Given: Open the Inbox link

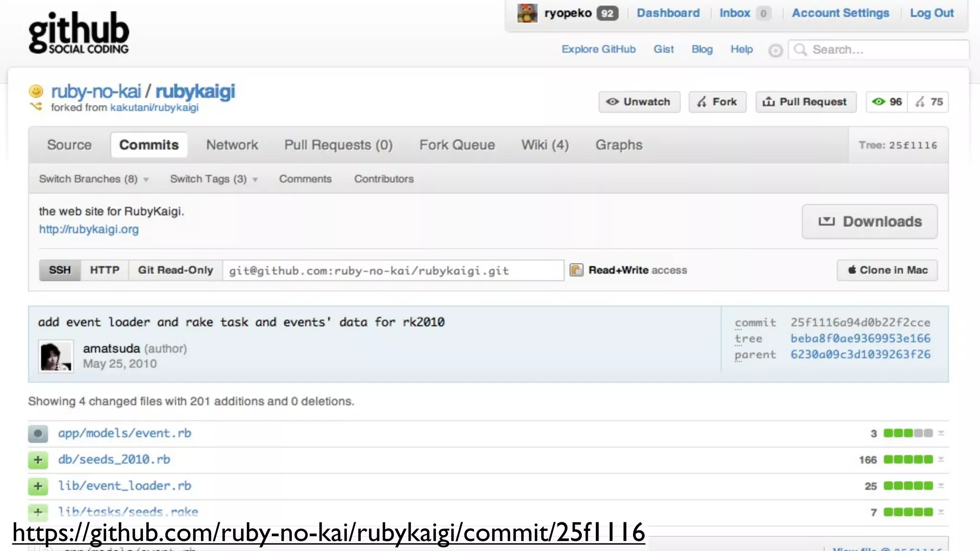Looking at the screenshot, I should (x=735, y=13).
